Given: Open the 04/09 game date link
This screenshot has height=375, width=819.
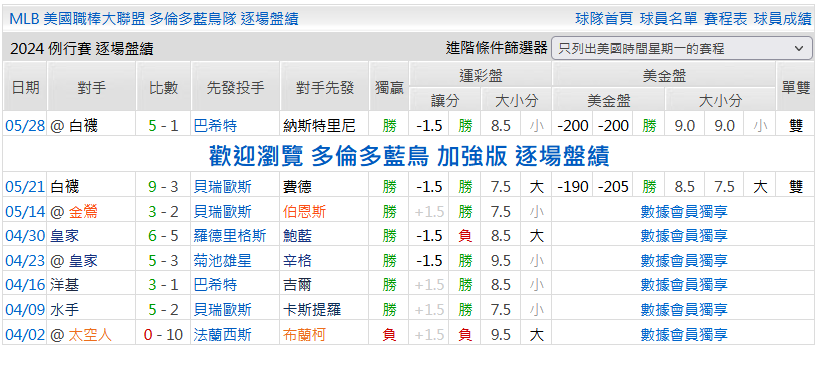Looking at the screenshot, I should point(25,310).
